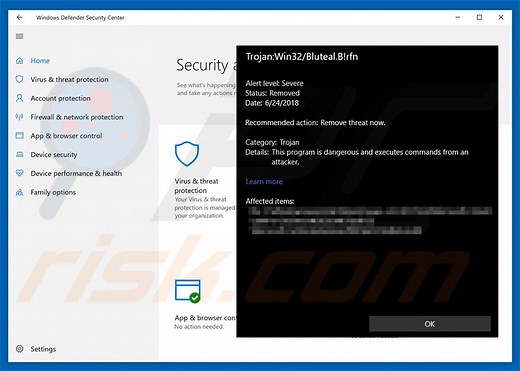
Task: Click the person icon for Account protection
Action: [20, 98]
